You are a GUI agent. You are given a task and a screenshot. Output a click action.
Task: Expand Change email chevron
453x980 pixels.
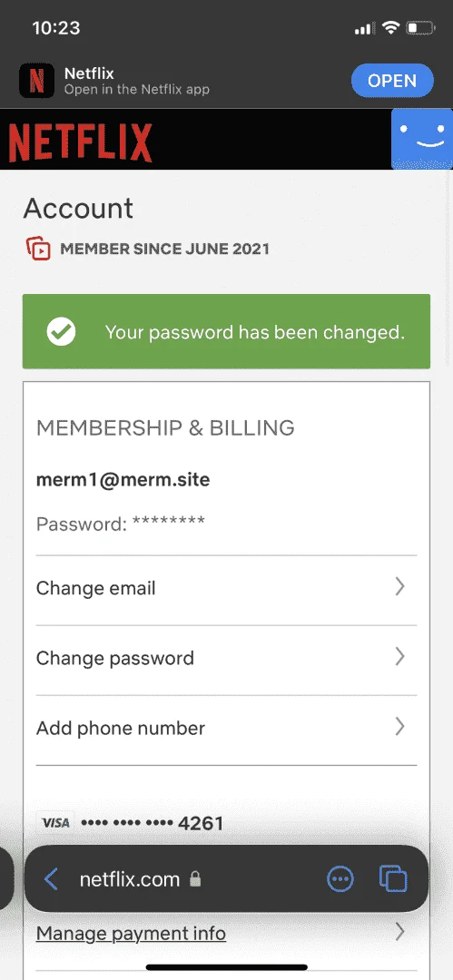click(399, 587)
